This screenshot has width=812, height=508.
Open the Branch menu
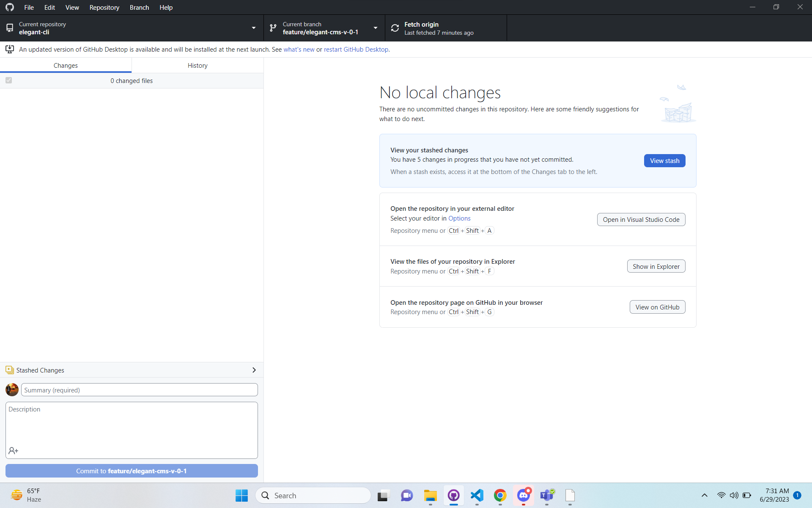[x=139, y=7]
